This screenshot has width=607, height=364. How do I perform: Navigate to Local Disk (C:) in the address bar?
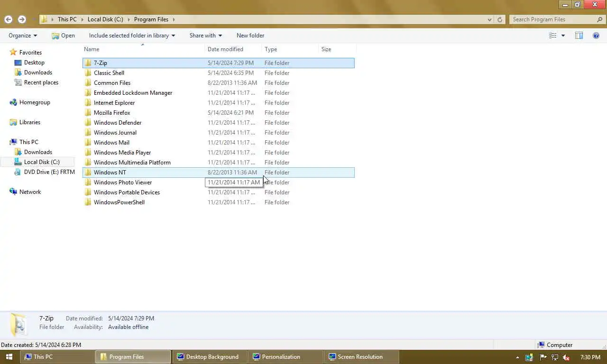(x=105, y=19)
